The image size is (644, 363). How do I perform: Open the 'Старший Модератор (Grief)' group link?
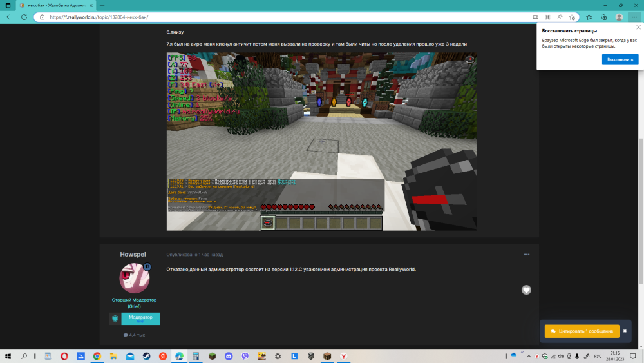[135, 303]
